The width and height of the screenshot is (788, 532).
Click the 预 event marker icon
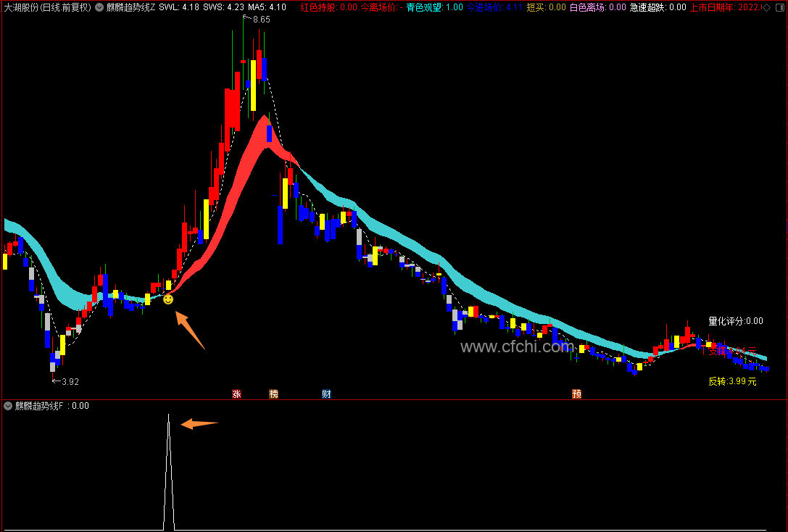tap(577, 394)
